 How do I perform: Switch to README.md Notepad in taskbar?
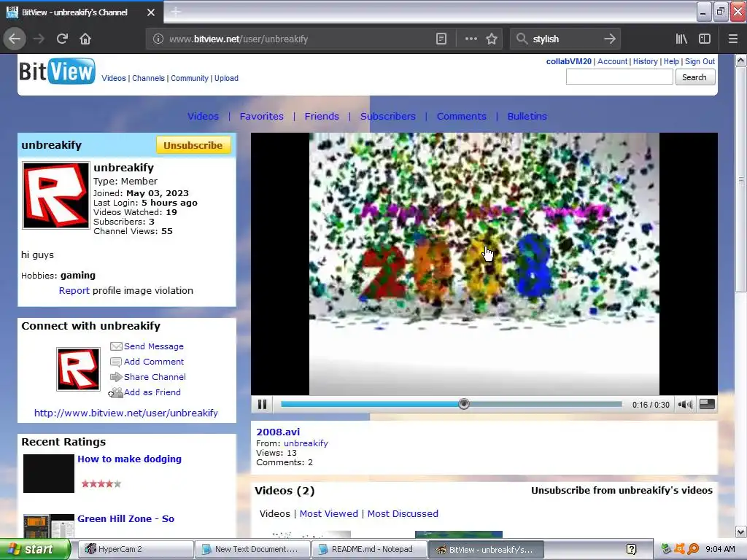tap(369, 549)
